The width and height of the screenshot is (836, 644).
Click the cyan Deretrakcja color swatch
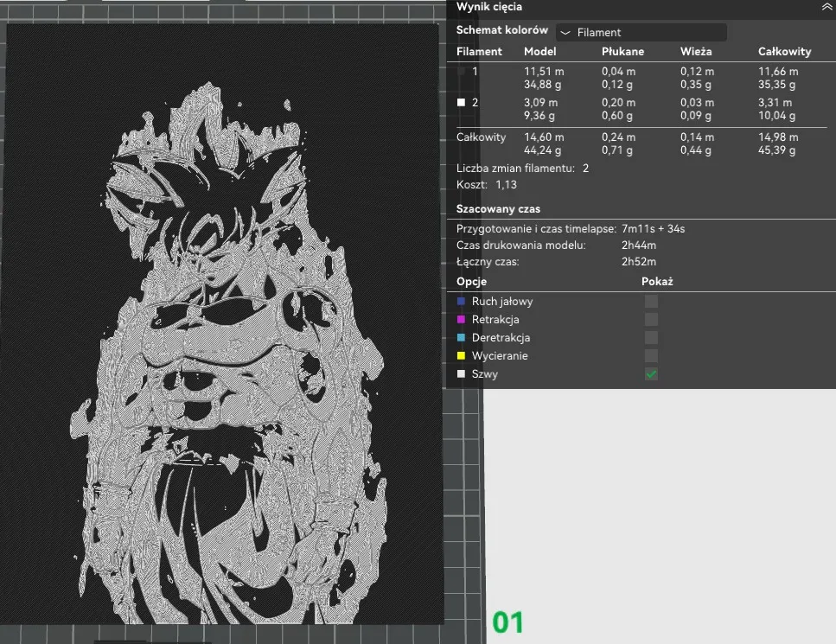(x=461, y=337)
